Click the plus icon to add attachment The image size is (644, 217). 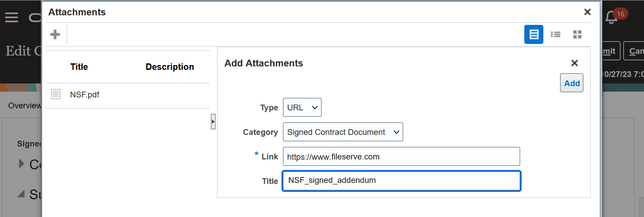(55, 34)
